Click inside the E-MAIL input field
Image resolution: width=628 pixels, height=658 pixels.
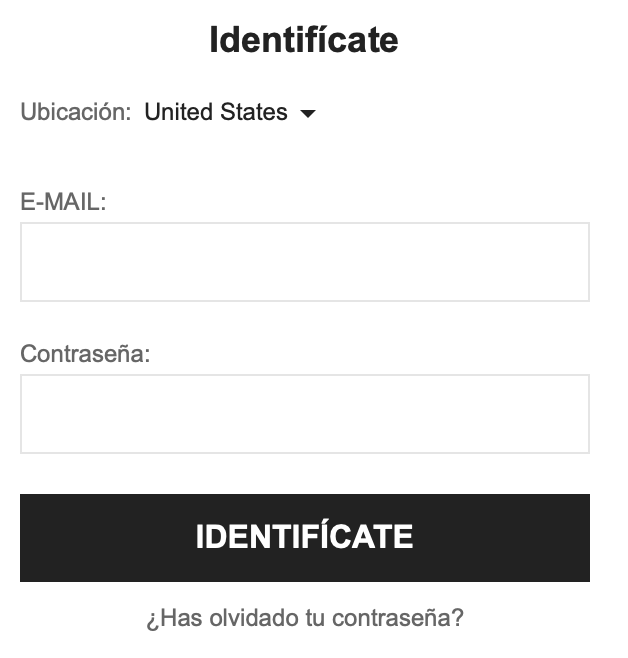point(304,262)
